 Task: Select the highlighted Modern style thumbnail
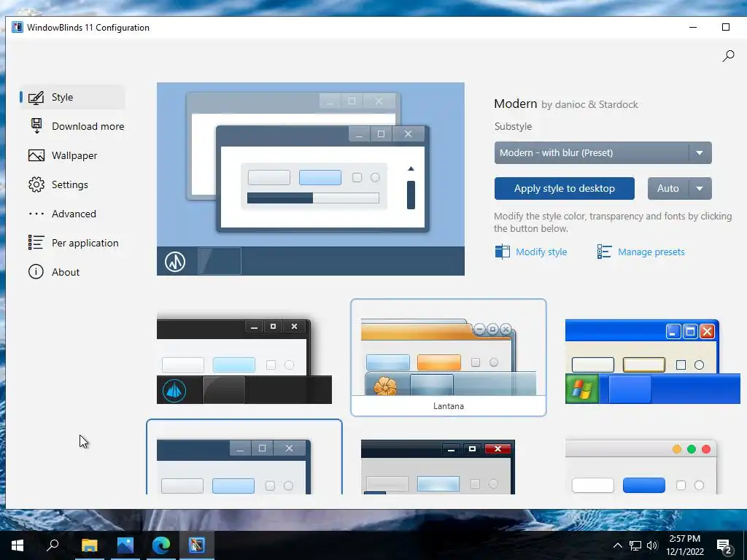244,457
